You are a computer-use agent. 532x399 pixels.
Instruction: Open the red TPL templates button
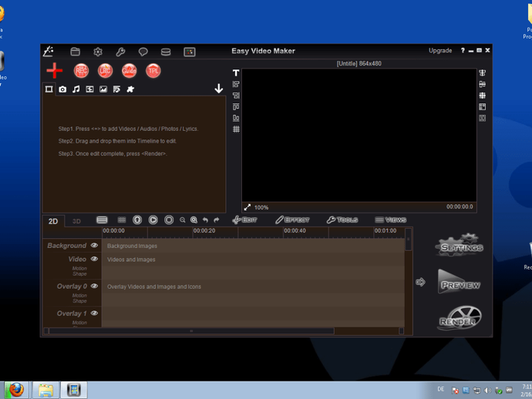tap(153, 71)
